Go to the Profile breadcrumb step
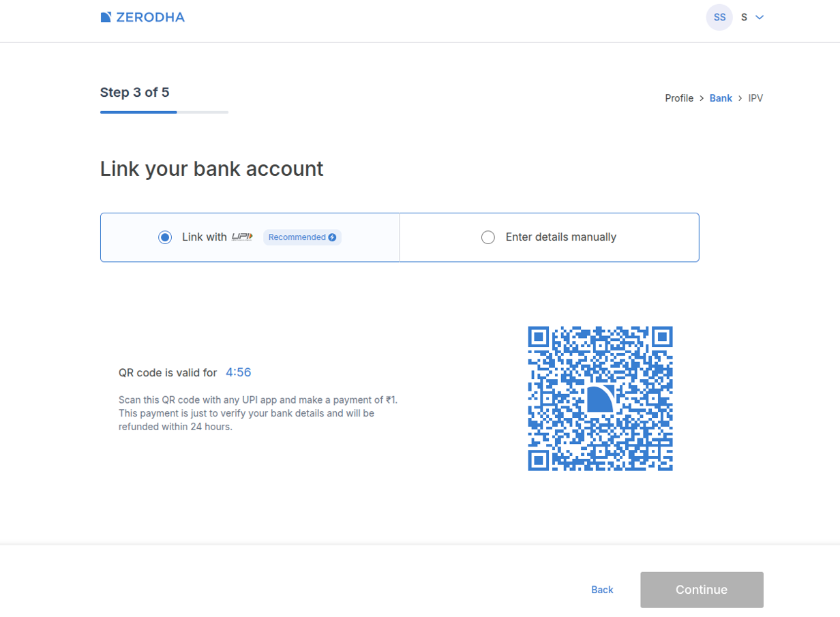Image resolution: width=840 pixels, height=617 pixels. (679, 98)
